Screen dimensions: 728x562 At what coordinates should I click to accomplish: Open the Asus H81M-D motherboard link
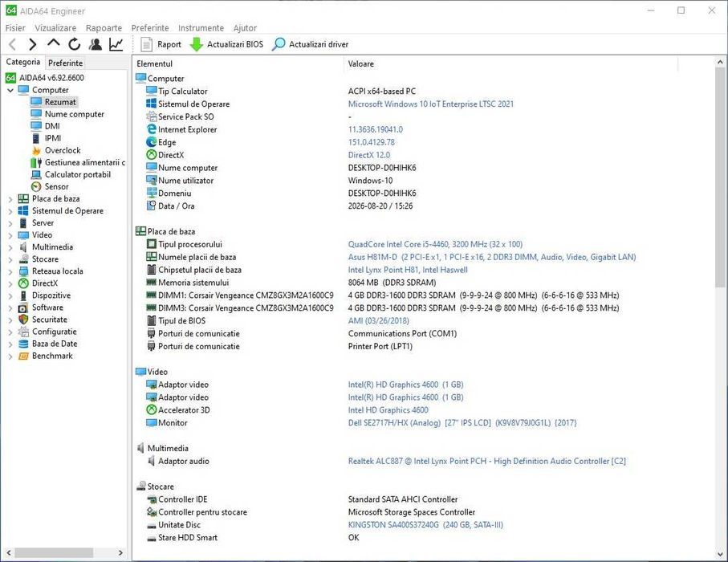492,257
